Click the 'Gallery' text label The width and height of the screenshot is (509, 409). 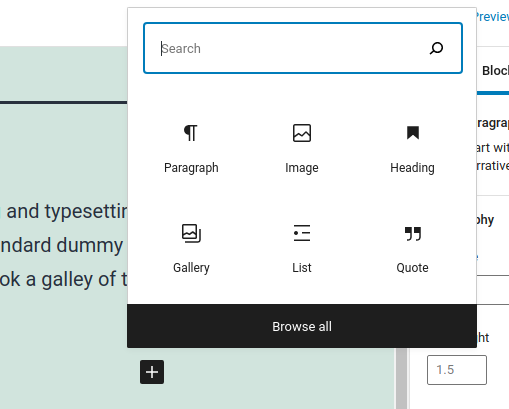(x=191, y=268)
